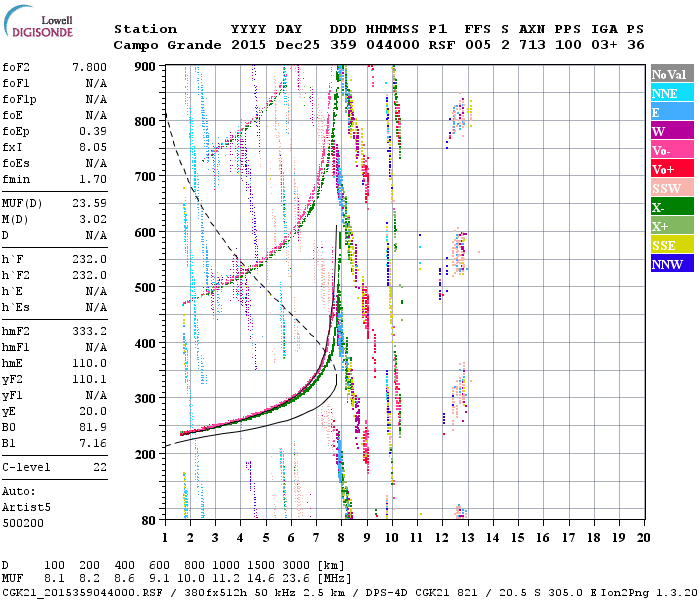Click the yF2 value 110.1
This screenshot has height=600, width=700.
(90, 379)
